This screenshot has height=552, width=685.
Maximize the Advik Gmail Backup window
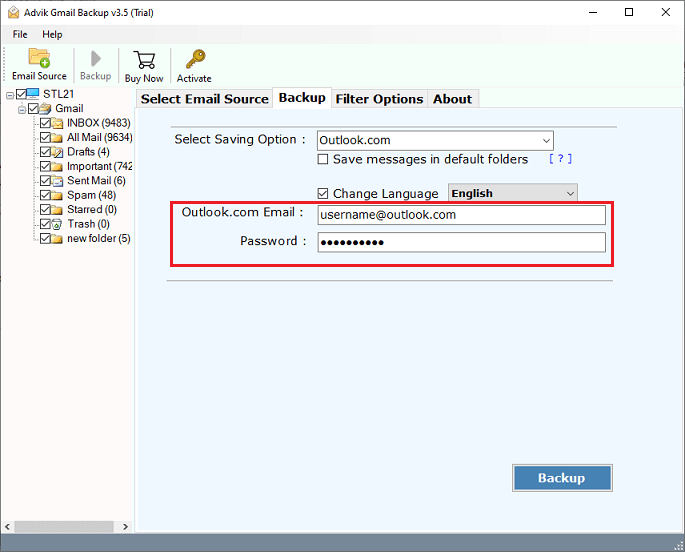pyautogui.click(x=629, y=12)
